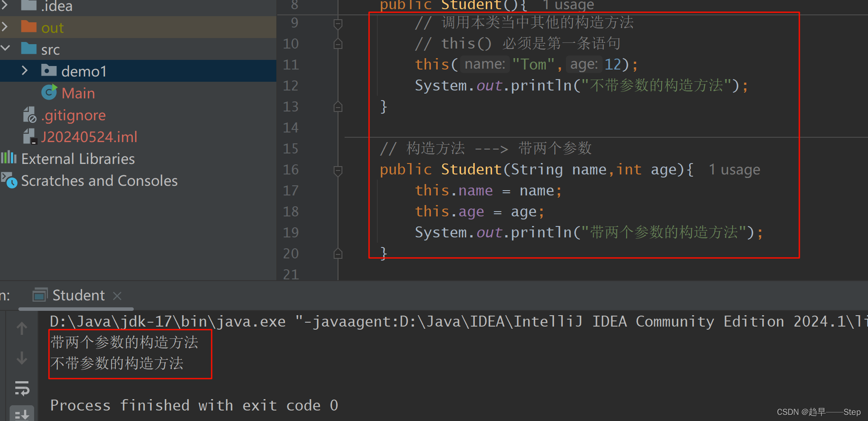Close the Student run tab
The image size is (868, 421).
117,296
